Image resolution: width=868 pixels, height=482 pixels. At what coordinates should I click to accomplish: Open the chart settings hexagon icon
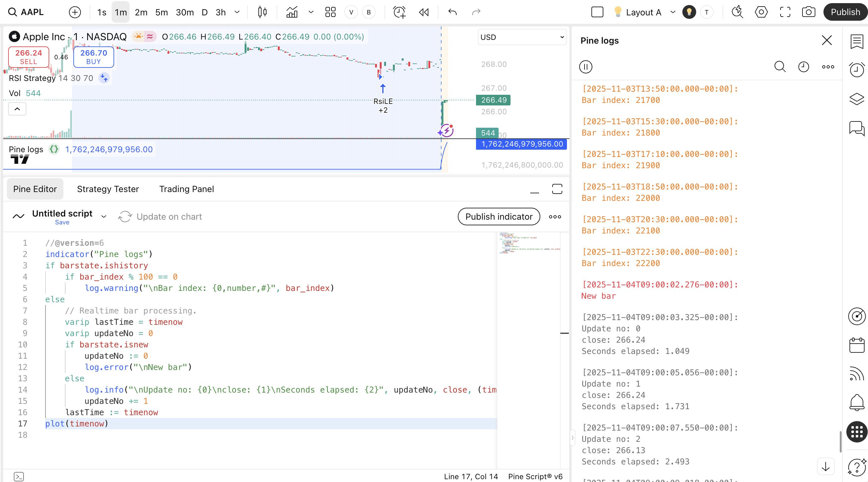click(x=761, y=12)
